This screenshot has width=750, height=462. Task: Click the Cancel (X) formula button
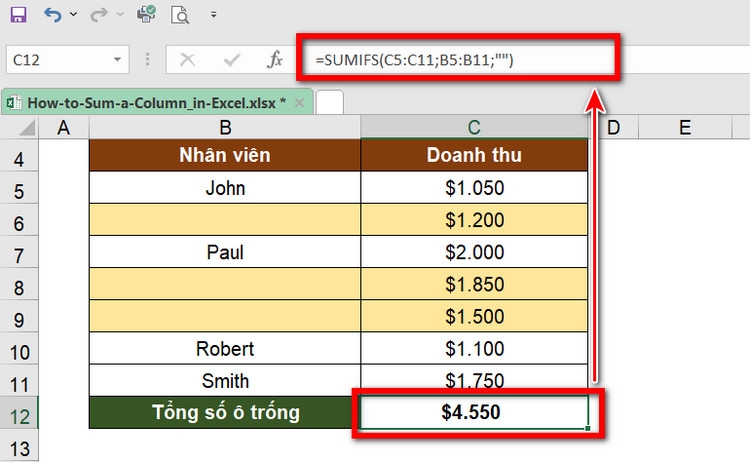187,60
